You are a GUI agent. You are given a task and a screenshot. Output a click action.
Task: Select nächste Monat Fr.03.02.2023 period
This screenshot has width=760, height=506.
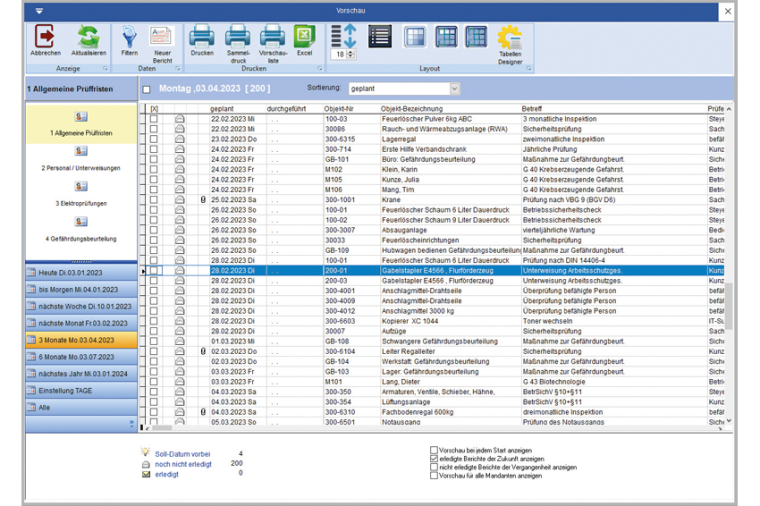click(x=81, y=323)
